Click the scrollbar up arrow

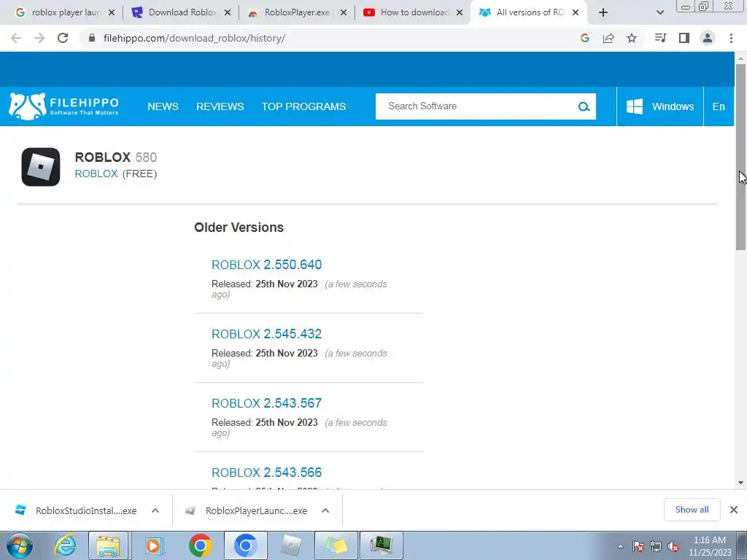[x=740, y=58]
